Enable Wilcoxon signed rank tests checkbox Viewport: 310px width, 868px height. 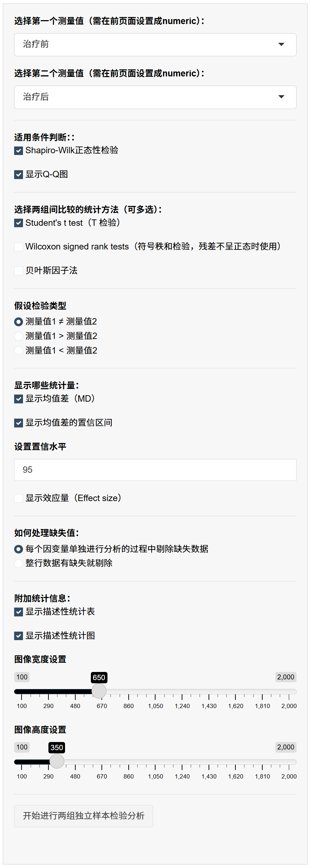(x=19, y=247)
